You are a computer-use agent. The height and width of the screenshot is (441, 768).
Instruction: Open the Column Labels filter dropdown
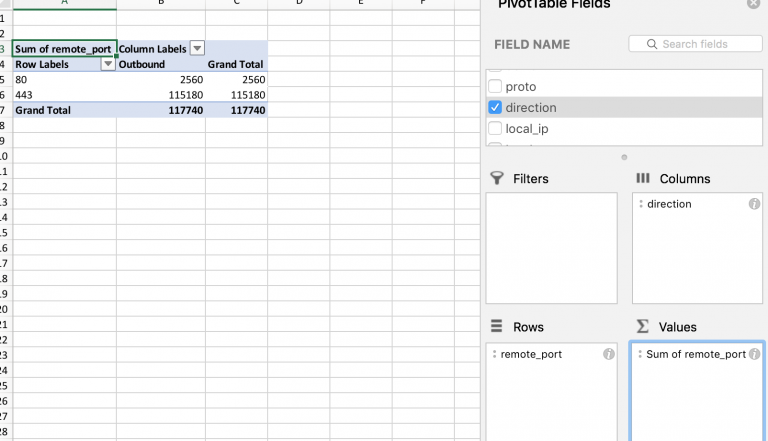coord(197,48)
